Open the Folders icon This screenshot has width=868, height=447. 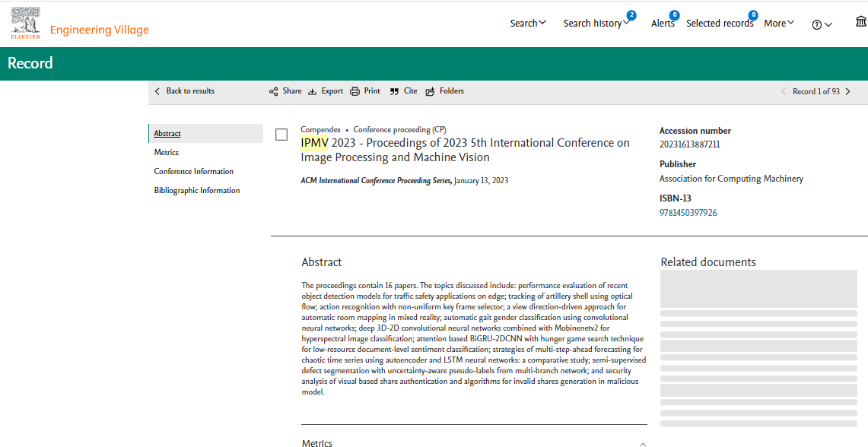pos(430,91)
